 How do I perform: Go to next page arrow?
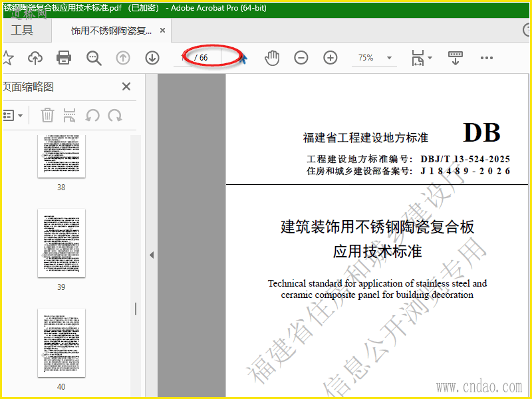pyautogui.click(x=152, y=58)
